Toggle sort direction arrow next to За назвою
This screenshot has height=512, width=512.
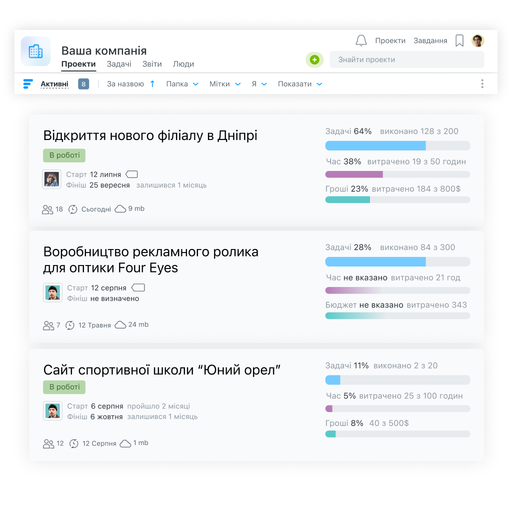(152, 84)
